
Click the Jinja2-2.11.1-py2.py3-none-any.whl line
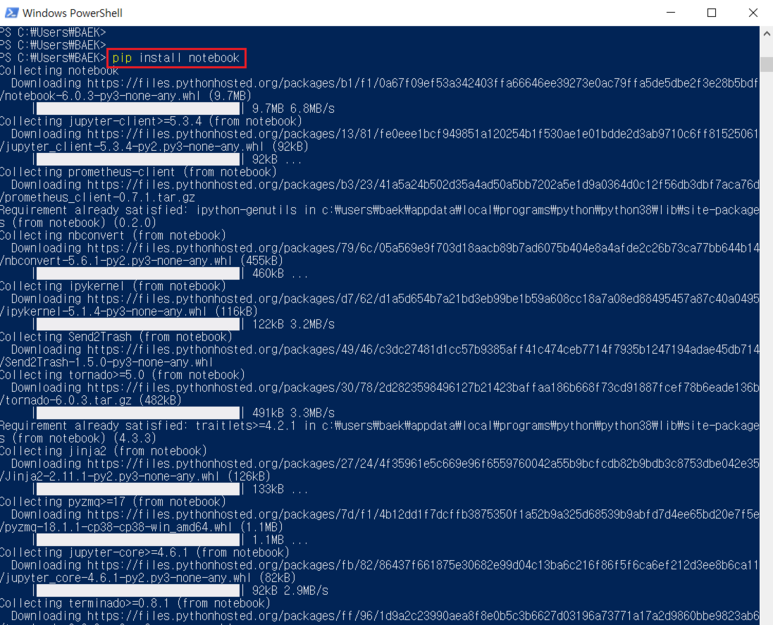pyautogui.click(x=135, y=476)
